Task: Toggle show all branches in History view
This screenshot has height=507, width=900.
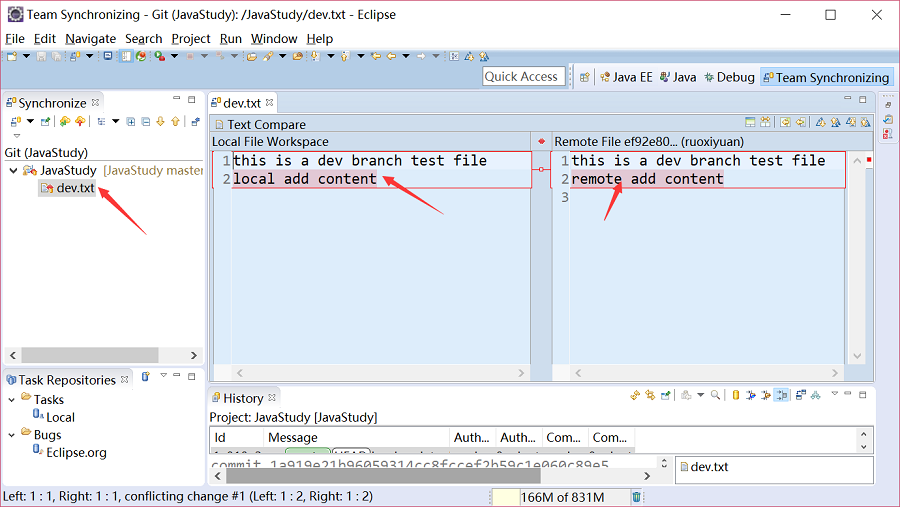Action: [816, 395]
